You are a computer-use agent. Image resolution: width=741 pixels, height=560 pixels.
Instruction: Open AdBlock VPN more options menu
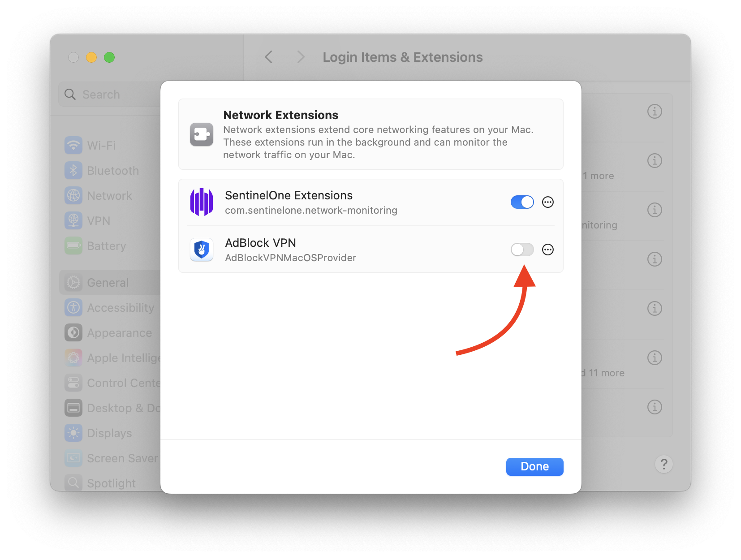[x=547, y=250]
